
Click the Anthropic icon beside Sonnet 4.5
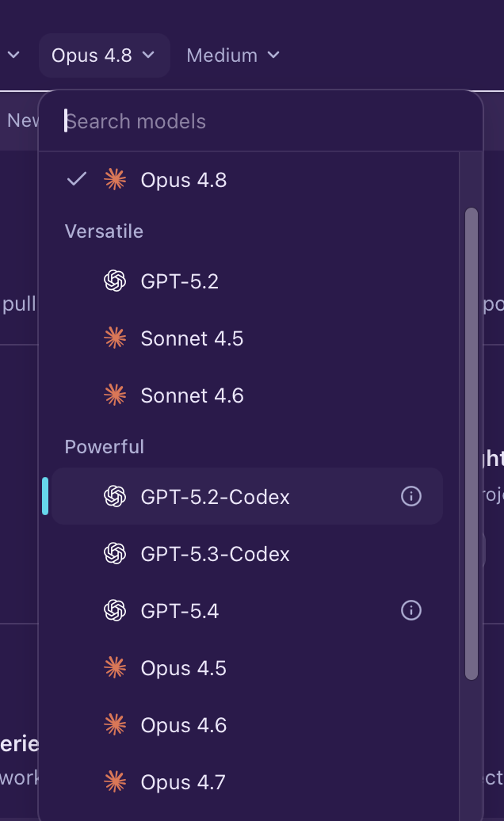115,338
